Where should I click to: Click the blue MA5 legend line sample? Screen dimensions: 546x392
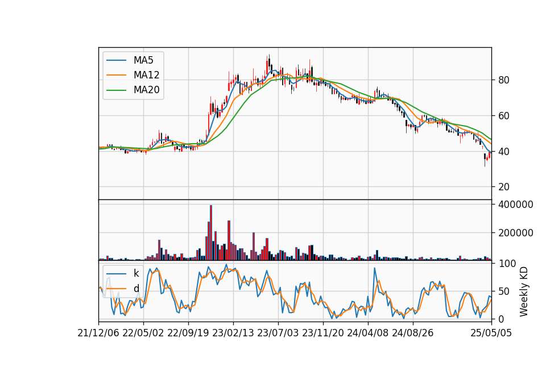click(x=116, y=60)
